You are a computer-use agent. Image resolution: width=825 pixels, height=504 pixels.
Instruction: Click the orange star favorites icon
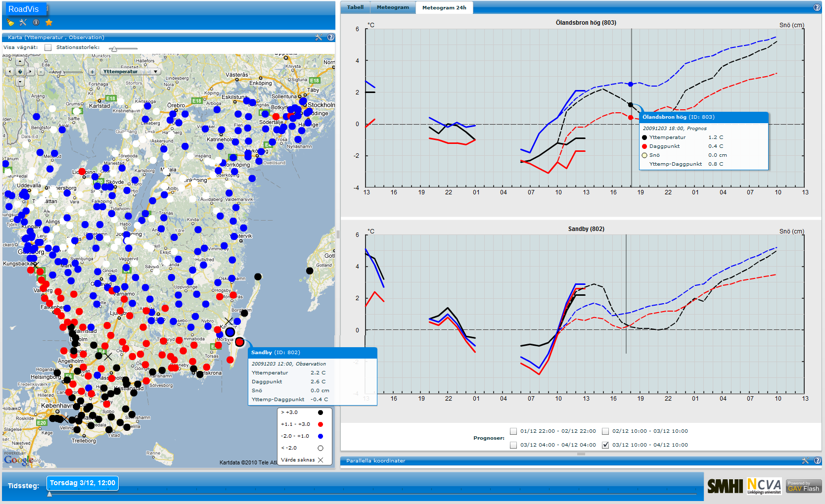[x=49, y=22]
